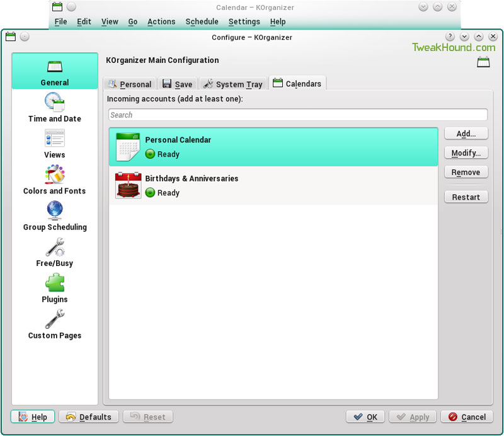Click Birthdays & Anniversaries Ready status icon
The height and width of the screenshot is (436, 504).
click(x=150, y=193)
